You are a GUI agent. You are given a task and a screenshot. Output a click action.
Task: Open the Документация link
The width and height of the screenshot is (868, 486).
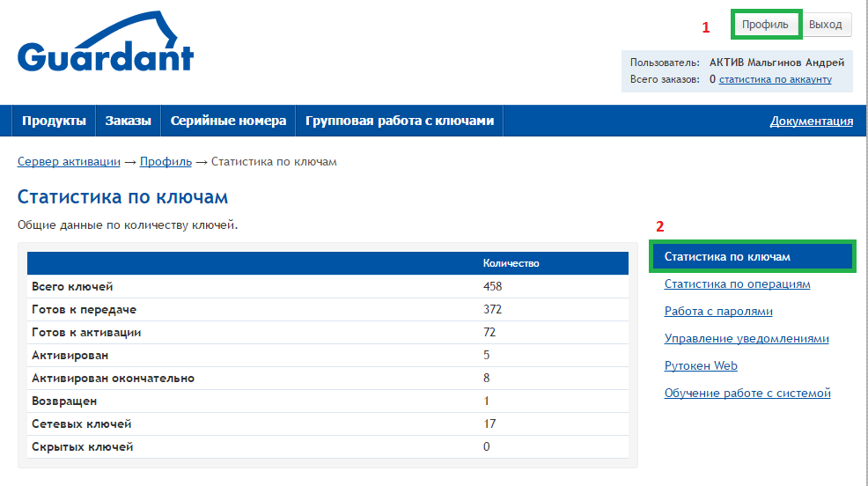pos(811,121)
